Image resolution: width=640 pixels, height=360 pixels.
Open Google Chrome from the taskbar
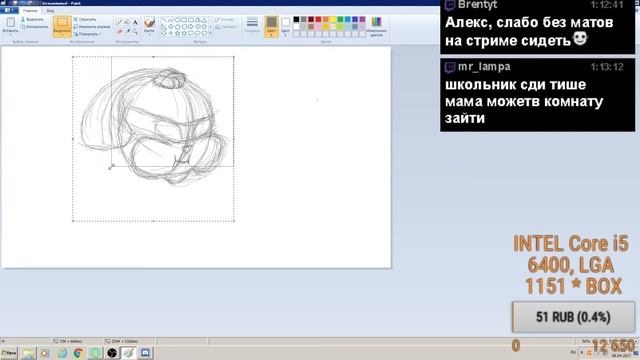[78, 353]
